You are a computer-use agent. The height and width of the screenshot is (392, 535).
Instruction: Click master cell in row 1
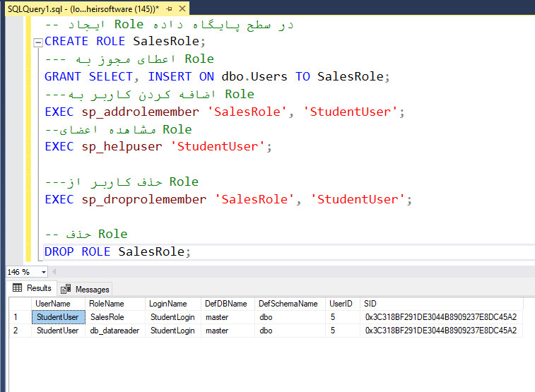point(228,317)
